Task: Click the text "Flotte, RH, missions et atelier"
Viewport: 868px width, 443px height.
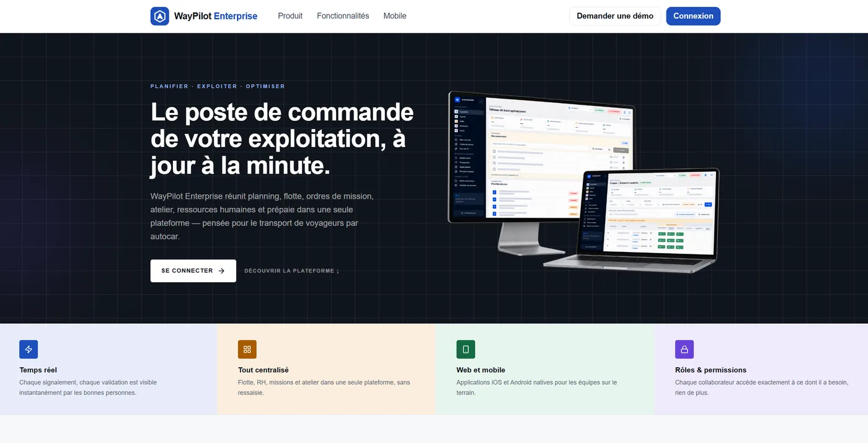Action: coord(324,387)
